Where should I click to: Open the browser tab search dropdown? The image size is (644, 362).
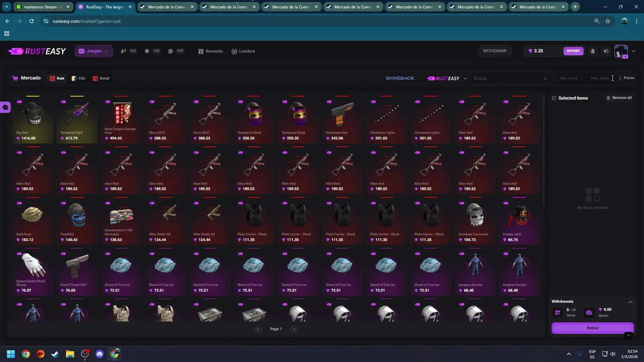pos(6,7)
